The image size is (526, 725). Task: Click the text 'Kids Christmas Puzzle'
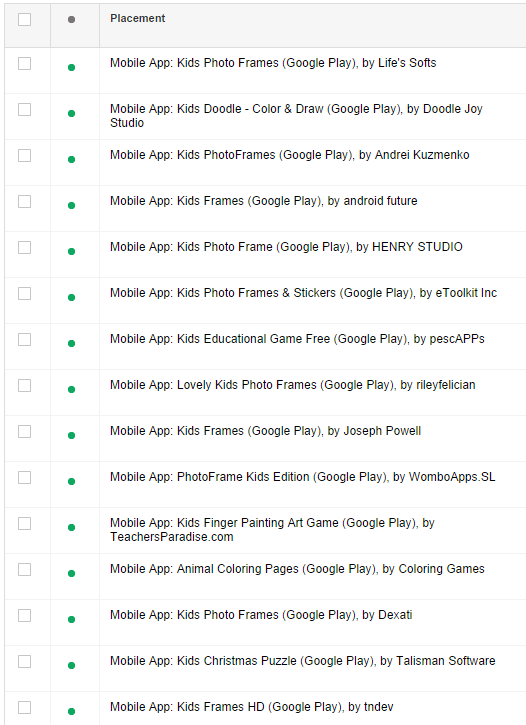(237, 661)
